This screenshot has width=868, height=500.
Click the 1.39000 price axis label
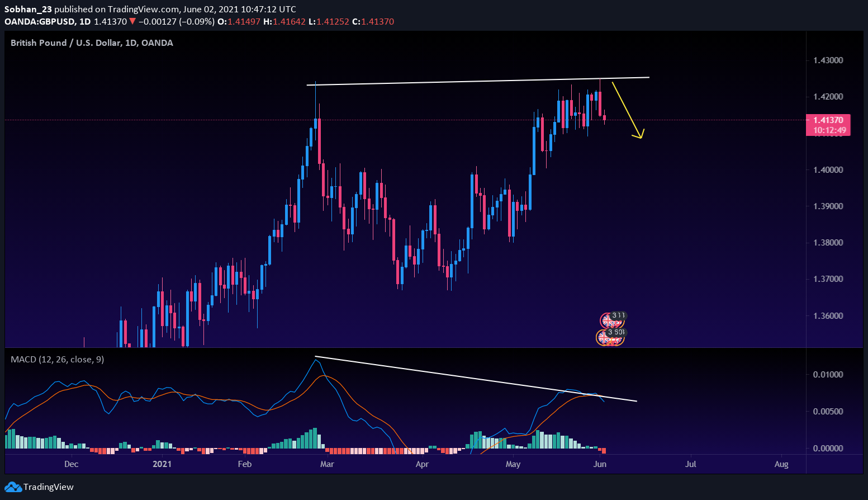828,206
